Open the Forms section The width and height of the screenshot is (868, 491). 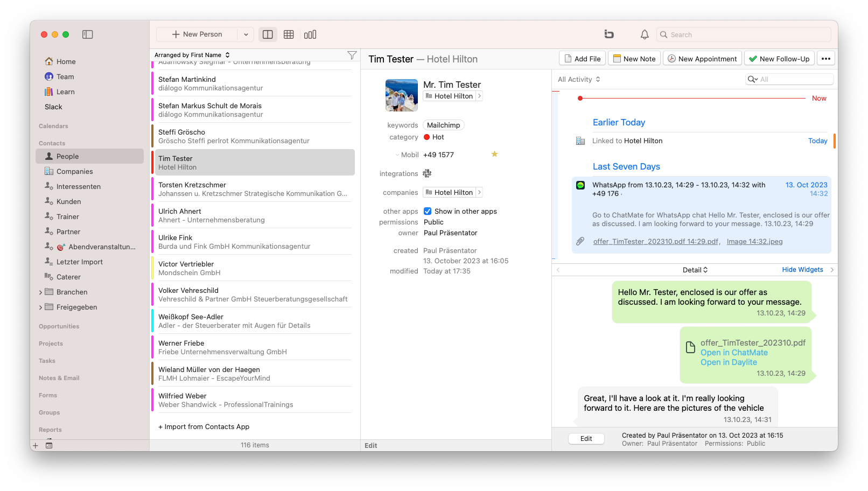coord(47,395)
